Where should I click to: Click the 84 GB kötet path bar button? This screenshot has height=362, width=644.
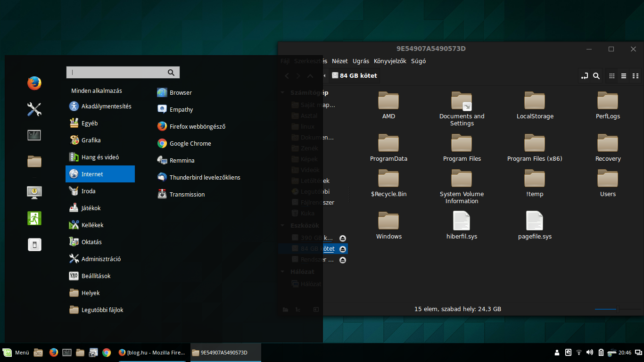coord(355,75)
